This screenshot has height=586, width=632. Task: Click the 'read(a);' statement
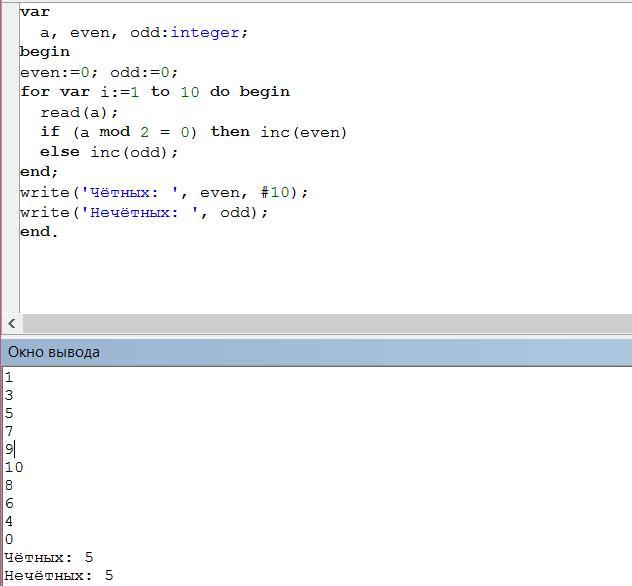[79, 112]
